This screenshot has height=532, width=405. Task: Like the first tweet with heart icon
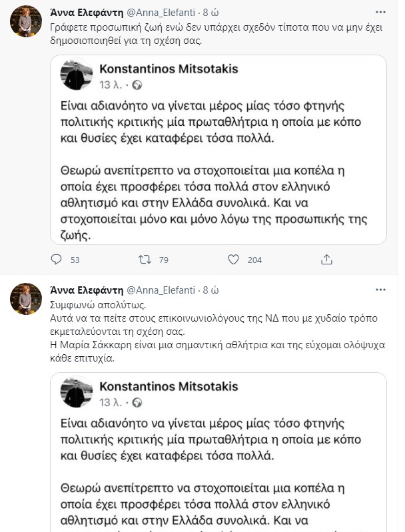click(x=234, y=259)
